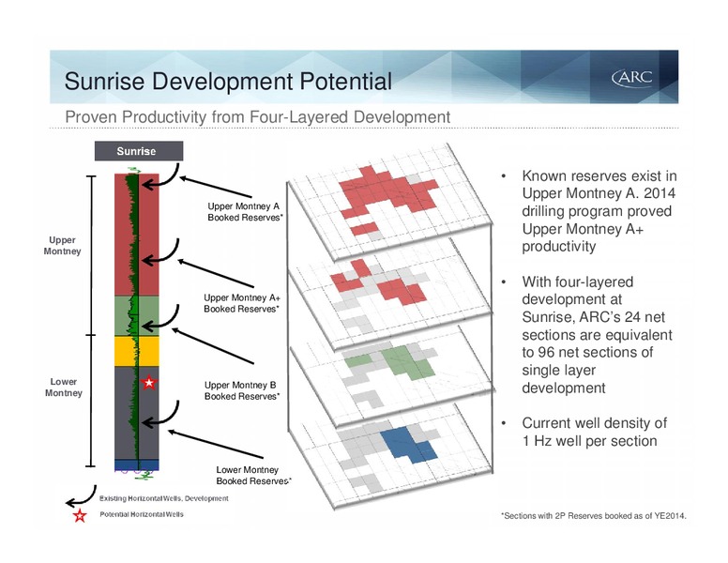Click the 'Sunrise Development Potential' title
This screenshot has height=563, width=728.
[x=228, y=81]
